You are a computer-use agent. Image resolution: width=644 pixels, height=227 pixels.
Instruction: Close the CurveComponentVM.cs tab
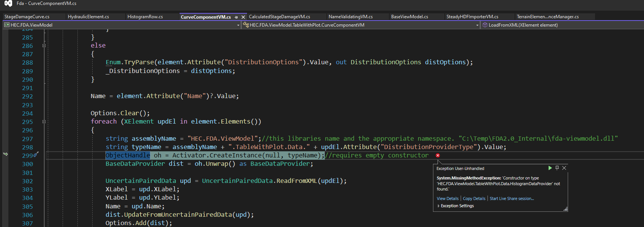[x=243, y=17]
